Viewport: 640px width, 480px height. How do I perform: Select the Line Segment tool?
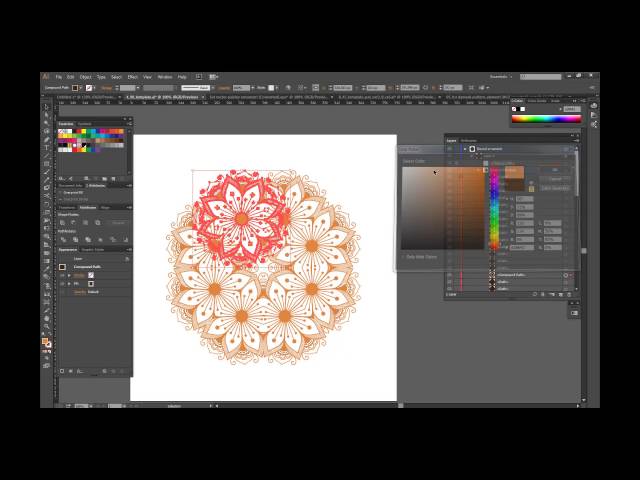[47, 156]
